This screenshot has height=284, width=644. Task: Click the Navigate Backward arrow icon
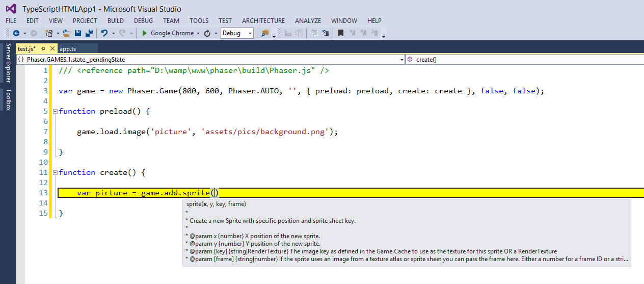pyautogui.click(x=16, y=33)
